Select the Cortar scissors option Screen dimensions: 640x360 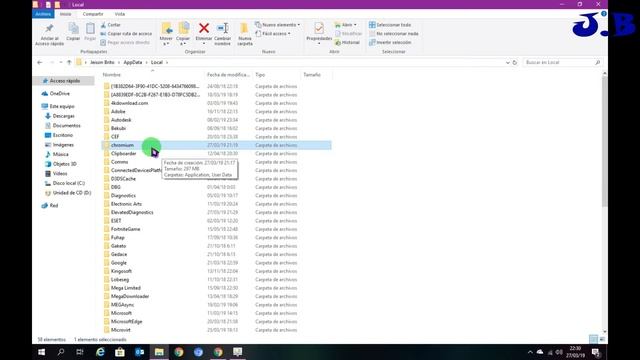[x=110, y=25]
